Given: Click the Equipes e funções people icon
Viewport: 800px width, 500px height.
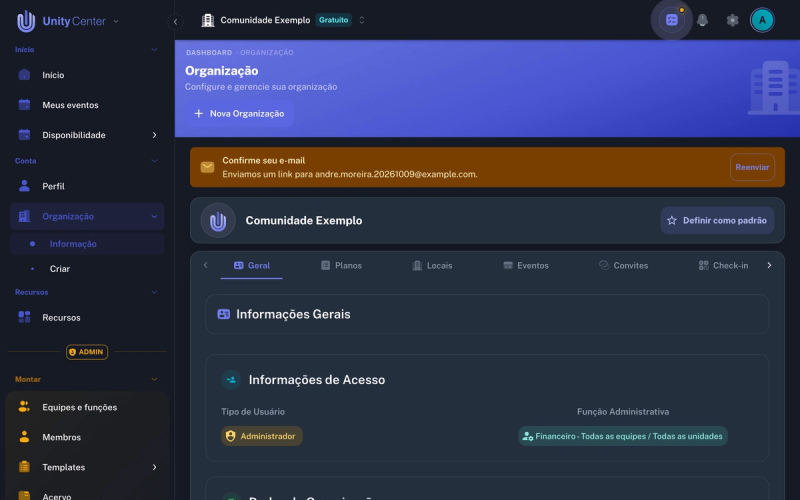Looking at the screenshot, I should (24, 407).
